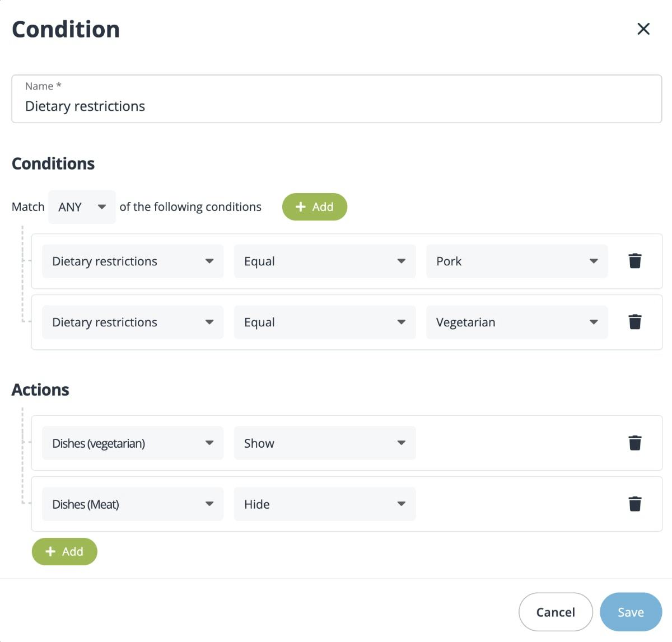Open the Dishes (vegetarian) target dropdown
Viewport: 672px width, 642px height.
[133, 443]
